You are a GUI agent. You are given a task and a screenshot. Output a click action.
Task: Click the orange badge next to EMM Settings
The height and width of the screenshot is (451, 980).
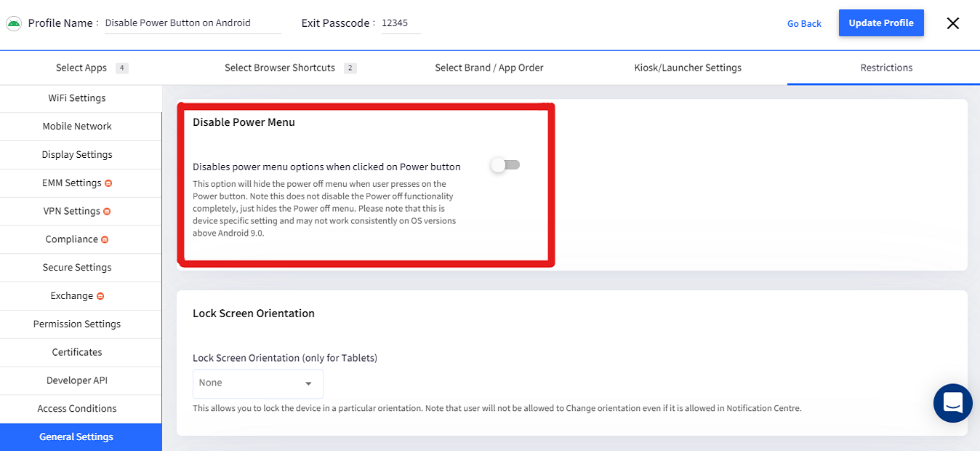[x=108, y=183]
